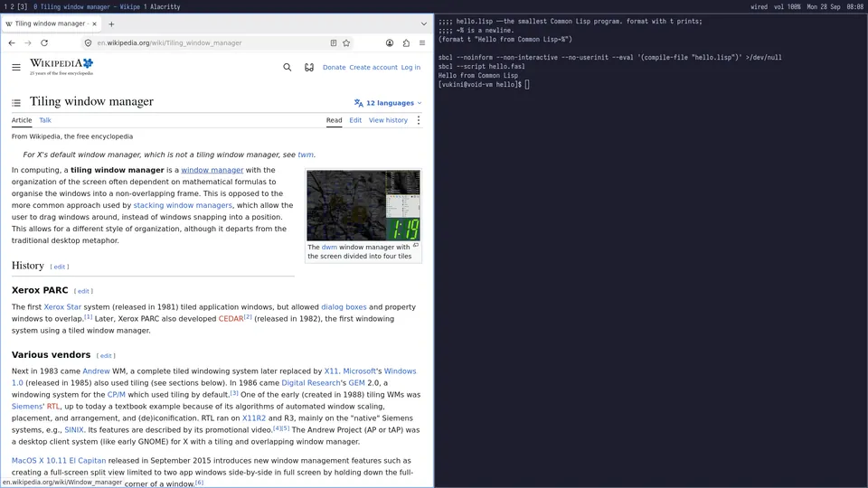Open the Andrew link
Image resolution: width=868 pixels, height=488 pixels.
coord(97,371)
